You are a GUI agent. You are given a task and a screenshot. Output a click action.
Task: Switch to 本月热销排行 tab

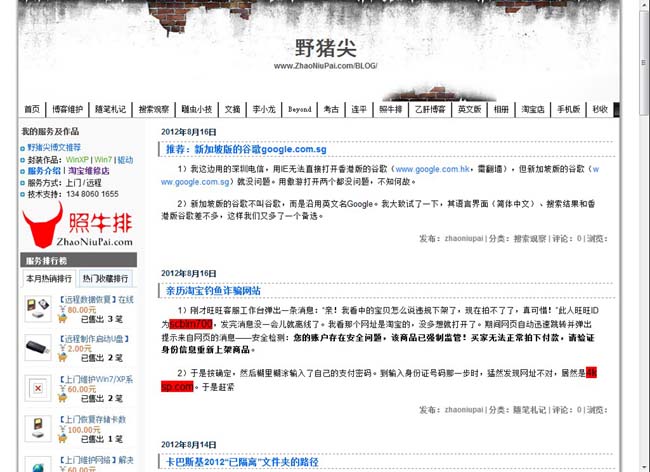(49, 278)
